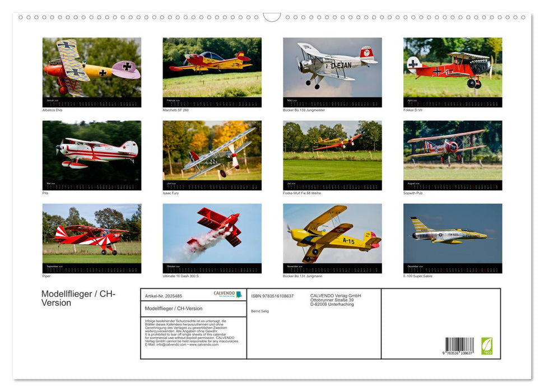
Task: Click the Oktober calendar strip
Action: click(212, 267)
